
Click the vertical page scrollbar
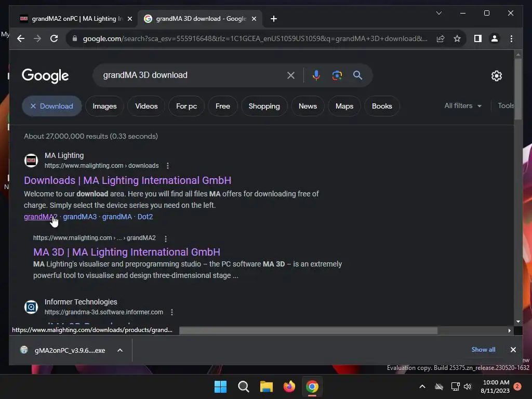tap(518, 89)
